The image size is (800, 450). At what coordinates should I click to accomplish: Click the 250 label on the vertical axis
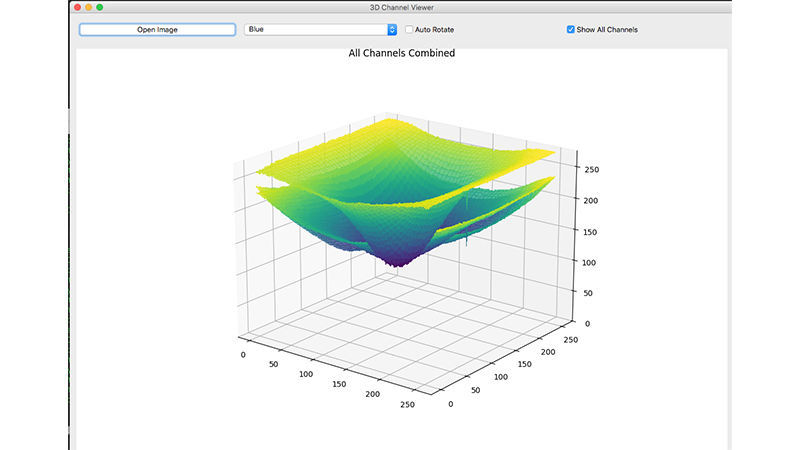tap(592, 169)
